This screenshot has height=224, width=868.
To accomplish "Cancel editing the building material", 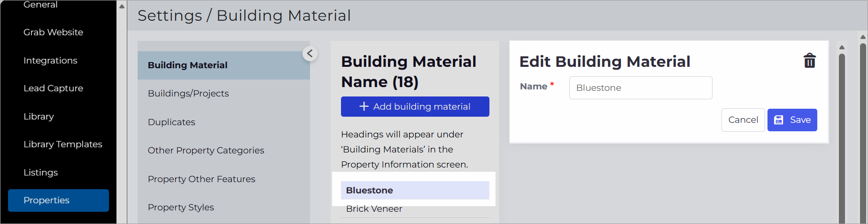I will pyautogui.click(x=743, y=120).
